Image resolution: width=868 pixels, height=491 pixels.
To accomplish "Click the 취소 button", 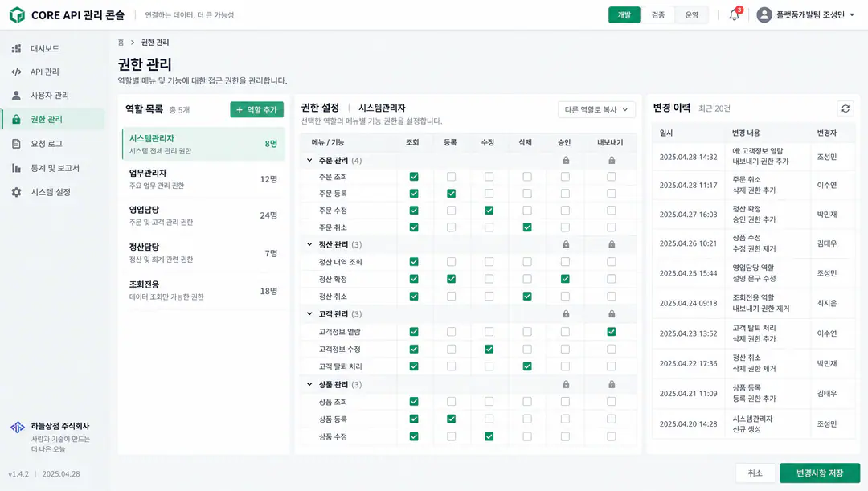I will click(755, 473).
